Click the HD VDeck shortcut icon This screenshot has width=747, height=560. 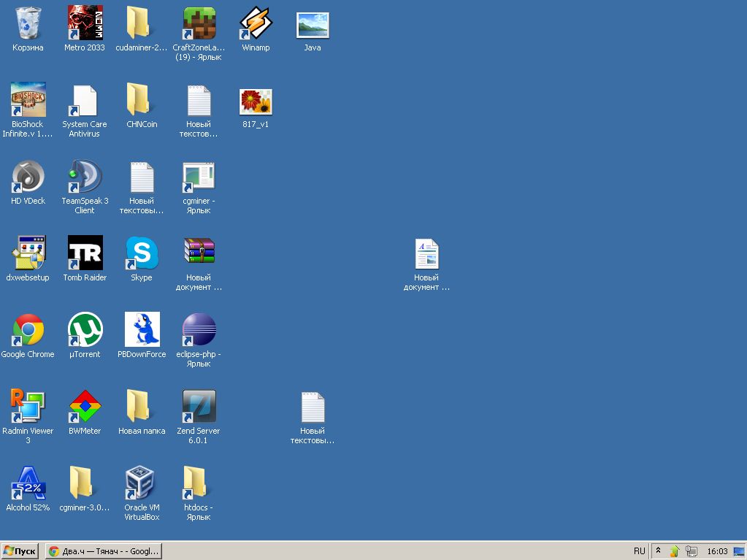tap(28, 176)
